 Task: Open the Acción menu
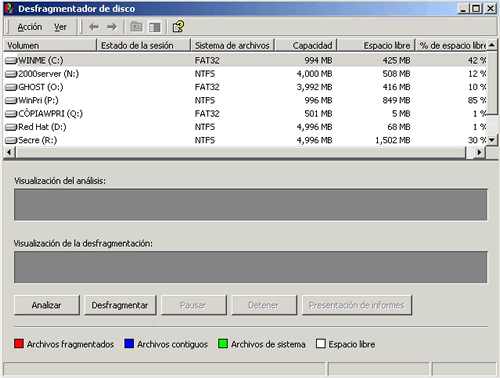30,27
